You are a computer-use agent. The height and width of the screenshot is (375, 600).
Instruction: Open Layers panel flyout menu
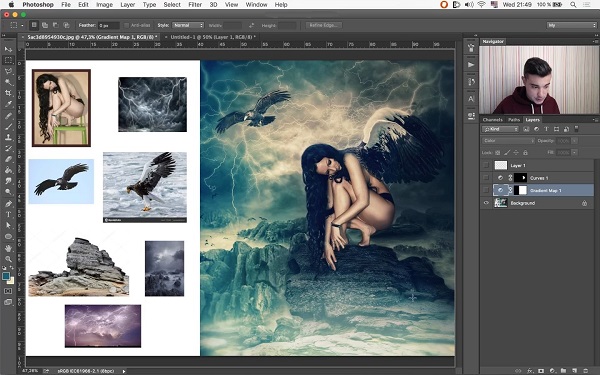click(x=595, y=120)
